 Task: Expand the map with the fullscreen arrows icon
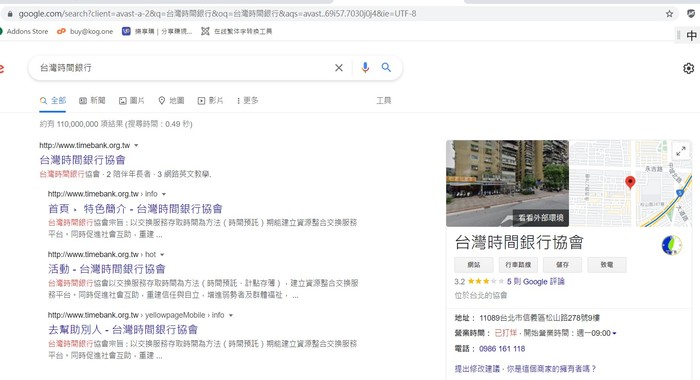[681, 151]
